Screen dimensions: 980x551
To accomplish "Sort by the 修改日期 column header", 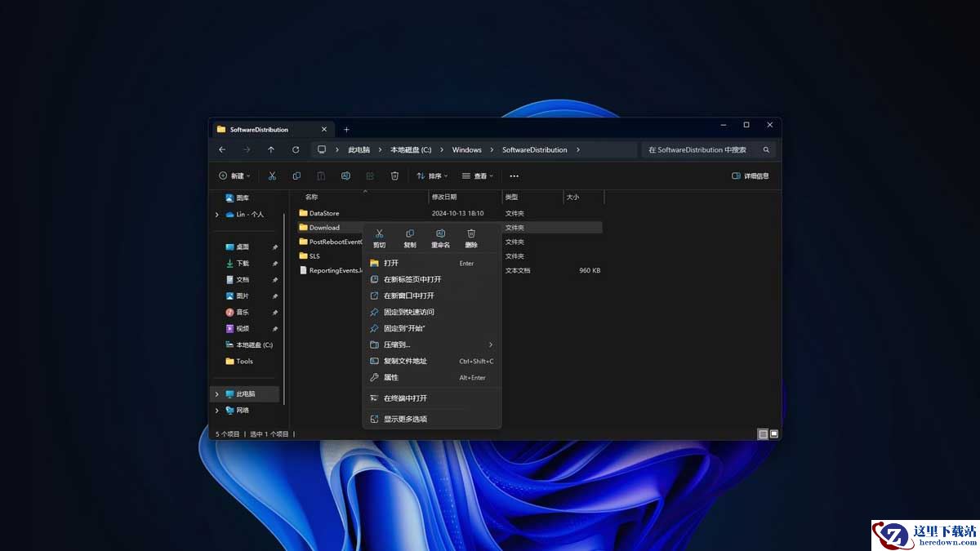I will pyautogui.click(x=444, y=197).
